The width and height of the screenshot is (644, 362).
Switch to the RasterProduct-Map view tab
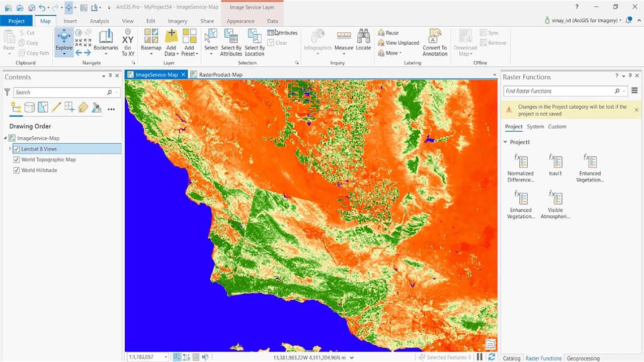[220, 74]
